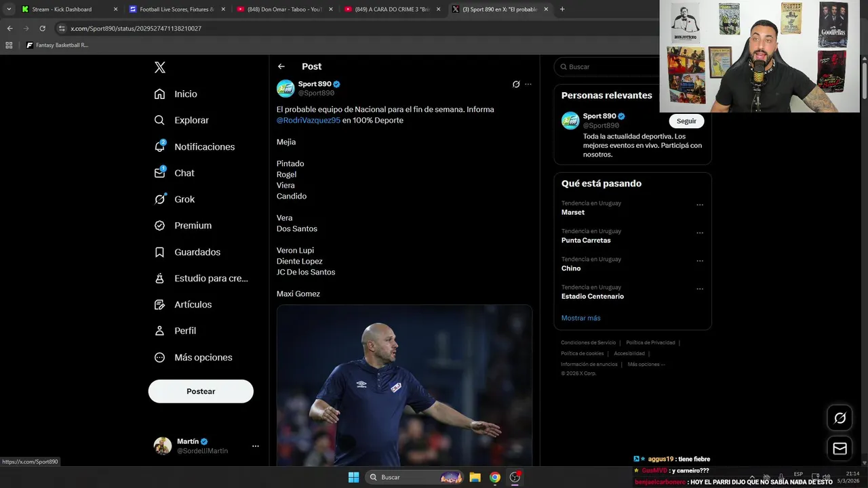Open Política de Privacidad link
The height and width of the screenshot is (488, 868).
(x=650, y=343)
